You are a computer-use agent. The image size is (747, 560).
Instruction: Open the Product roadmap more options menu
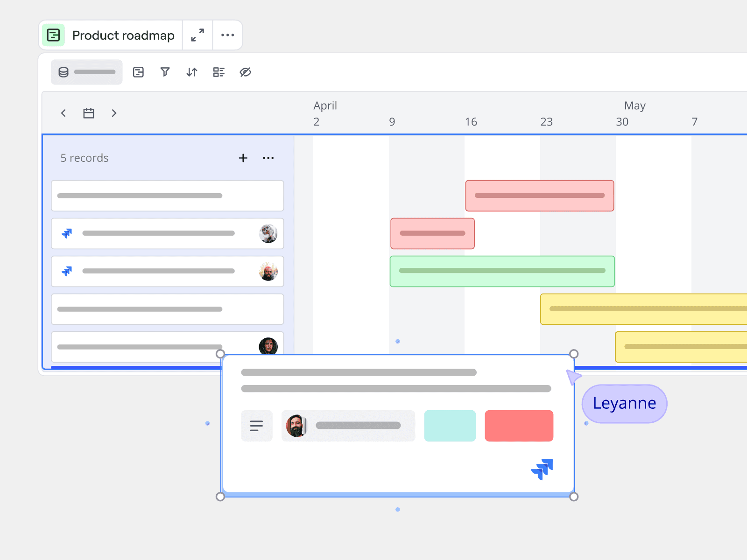(227, 35)
